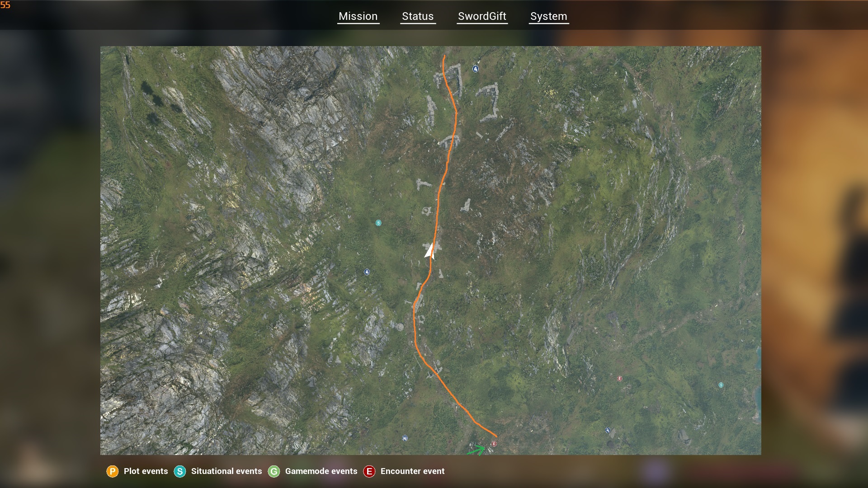This screenshot has width=868, height=488.
Task: Select the teal S situational marker west of the path
Action: click(x=378, y=223)
